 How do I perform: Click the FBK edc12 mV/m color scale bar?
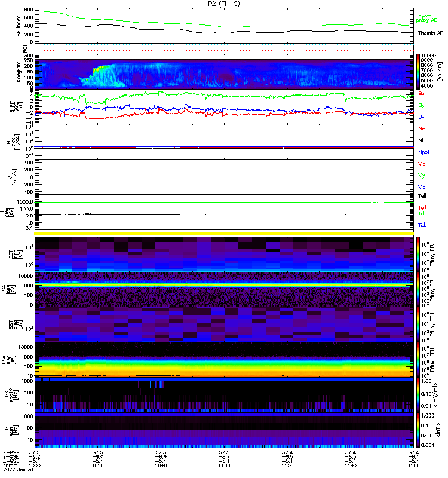[418, 395]
